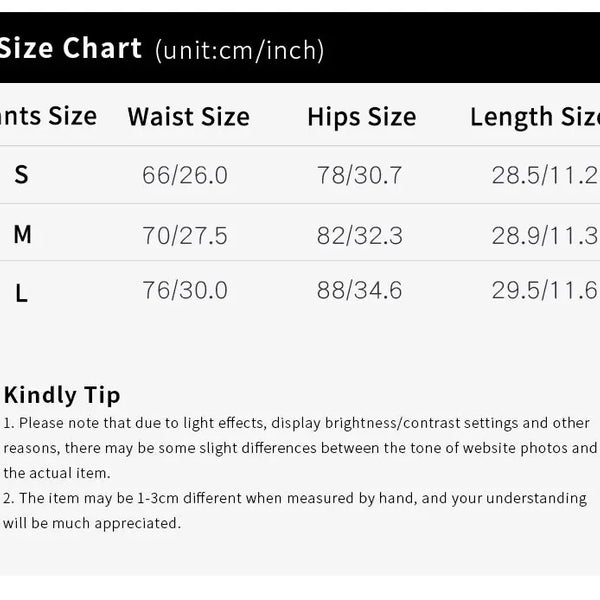This screenshot has height=600, width=600.
Task: Click the Kindly Tip heading
Action: 62,395
